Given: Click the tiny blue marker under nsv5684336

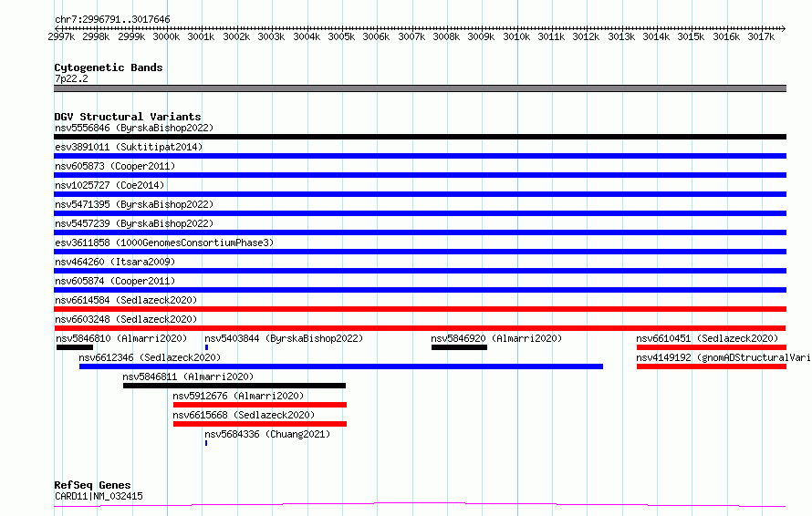Looking at the screenshot, I should (x=206, y=443).
